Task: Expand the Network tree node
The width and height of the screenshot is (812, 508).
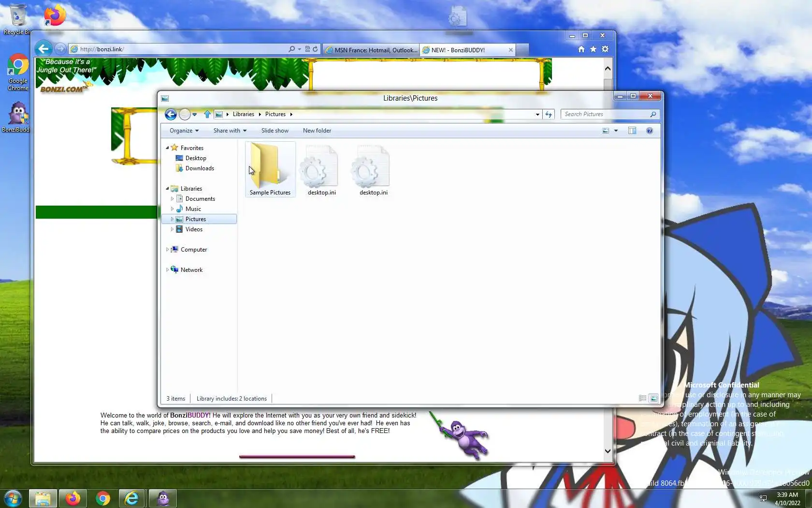Action: tap(167, 269)
